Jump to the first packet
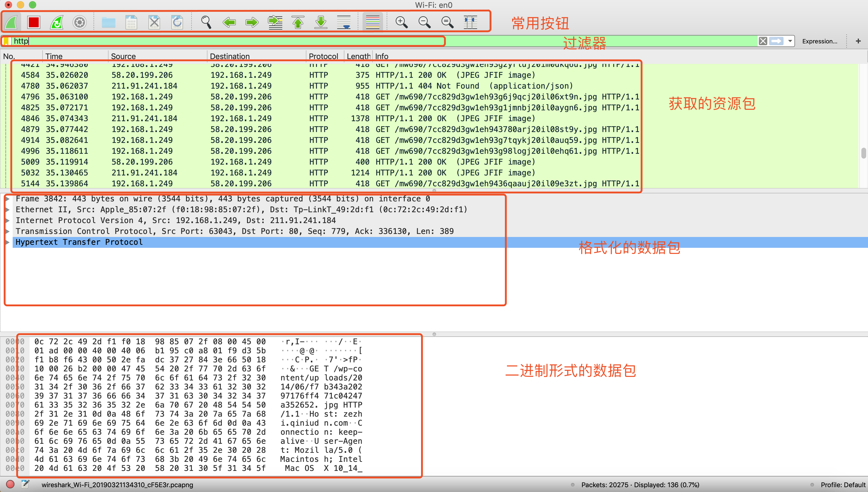The width and height of the screenshot is (868, 492). 298,22
